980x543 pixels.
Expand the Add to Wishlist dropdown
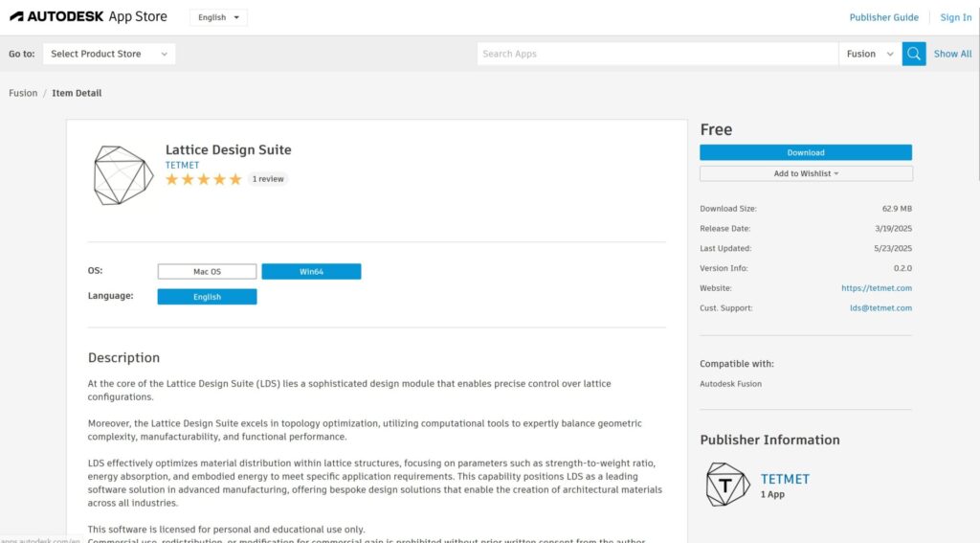click(x=806, y=173)
